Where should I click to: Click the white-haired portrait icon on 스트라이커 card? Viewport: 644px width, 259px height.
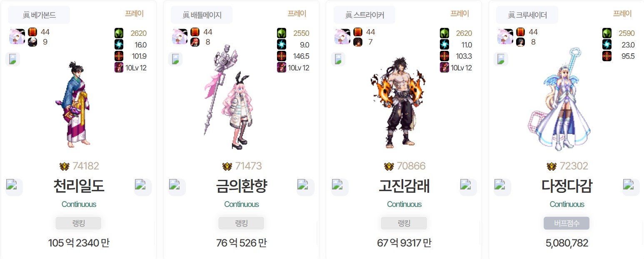pyautogui.click(x=342, y=37)
